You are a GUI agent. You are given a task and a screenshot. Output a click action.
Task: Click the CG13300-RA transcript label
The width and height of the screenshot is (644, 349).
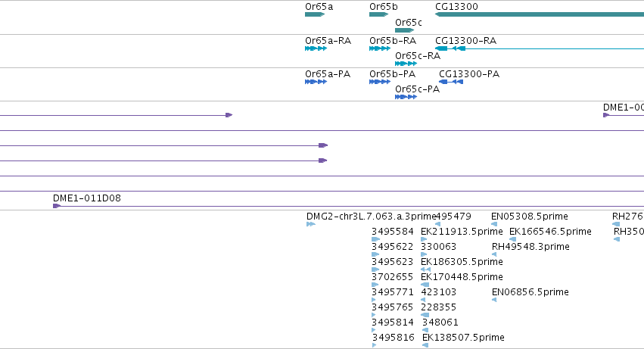coord(465,41)
